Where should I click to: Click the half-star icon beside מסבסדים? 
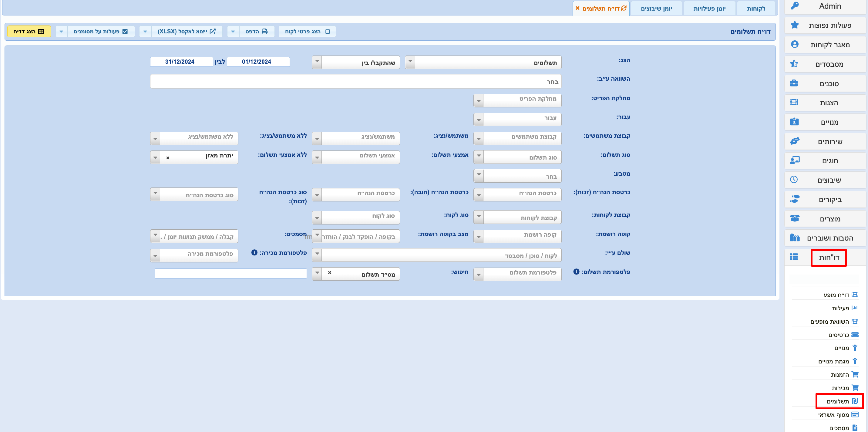tap(794, 64)
